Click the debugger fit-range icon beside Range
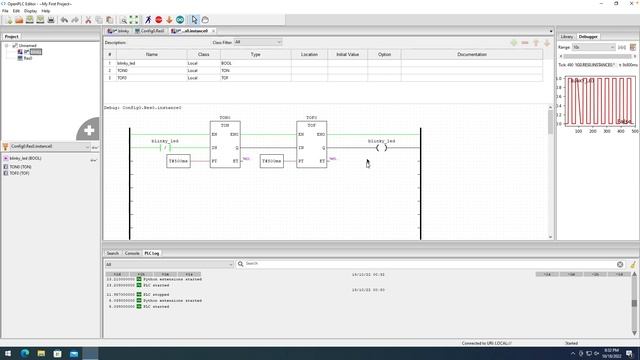This screenshot has width=640, height=360. pyautogui.click(x=622, y=47)
